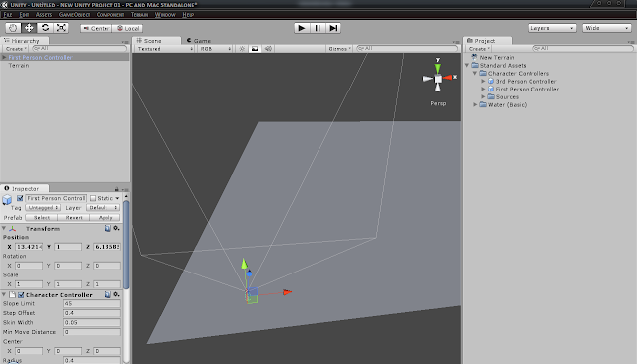The width and height of the screenshot is (637, 364).
Task: Click the Pause button
Action: click(x=318, y=28)
